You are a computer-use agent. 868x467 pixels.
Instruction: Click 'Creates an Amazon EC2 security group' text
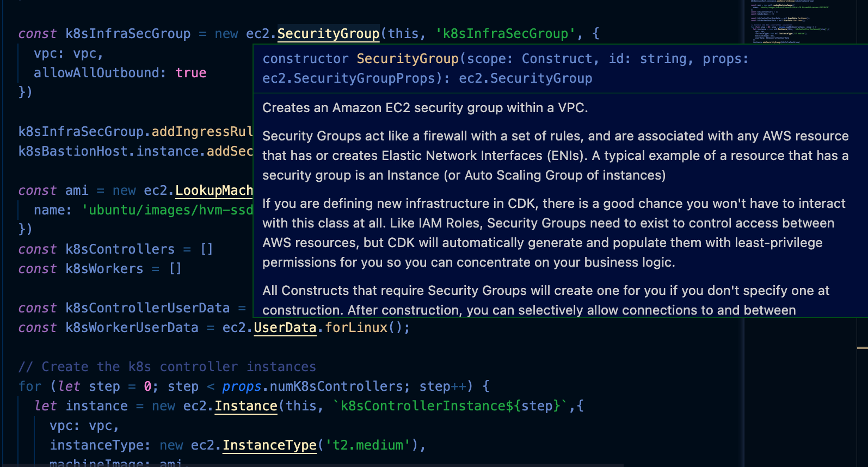pyautogui.click(x=425, y=108)
